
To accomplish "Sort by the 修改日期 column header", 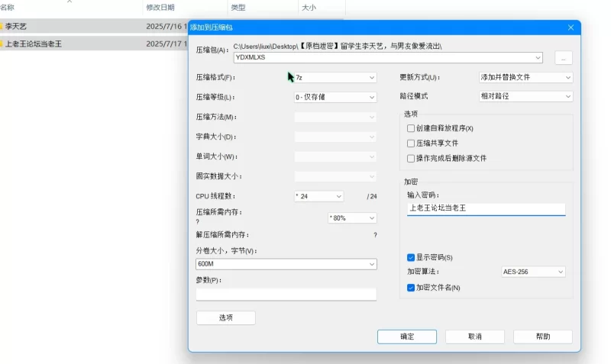I will click(160, 8).
